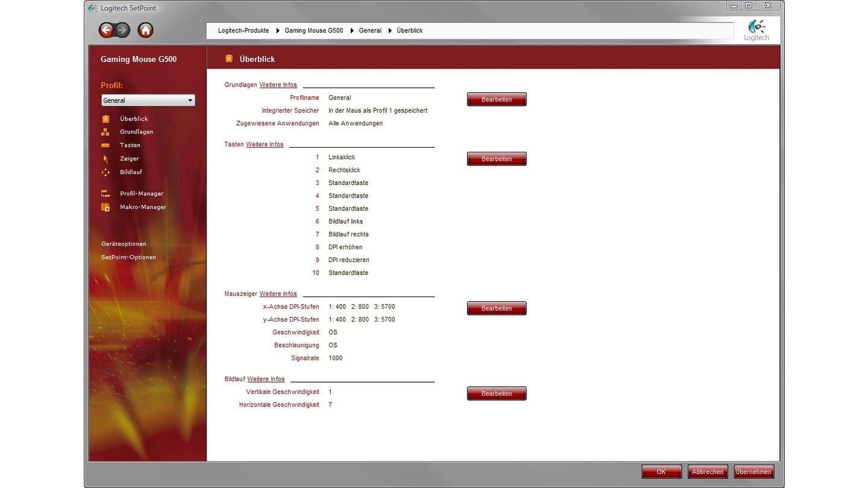Screen dimensions: 868x488
Task: Click button 1 assignment Linksklick
Action: [x=342, y=157]
